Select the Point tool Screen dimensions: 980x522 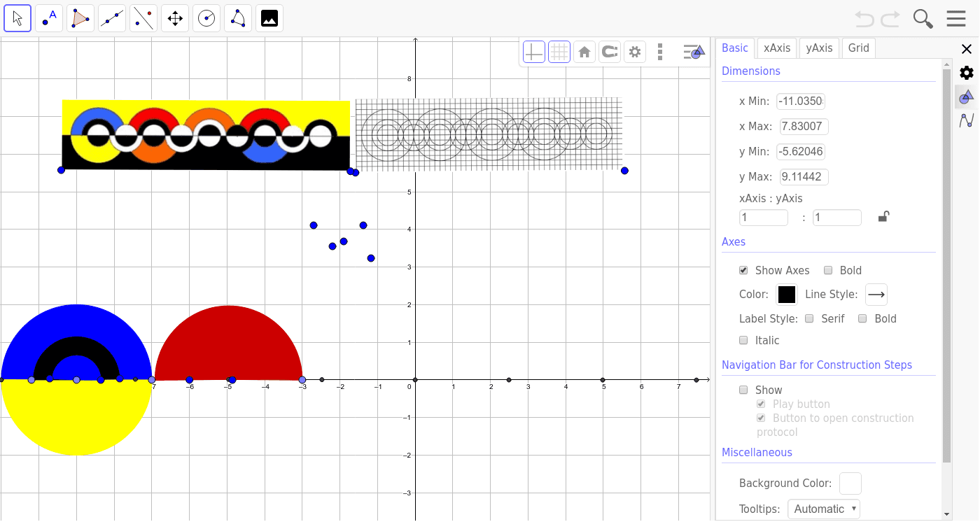49,18
